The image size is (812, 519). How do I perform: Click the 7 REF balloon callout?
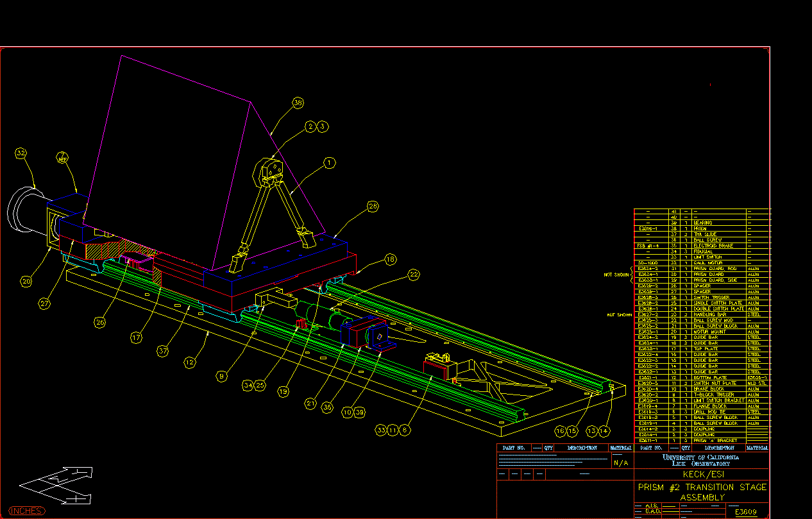(x=62, y=158)
